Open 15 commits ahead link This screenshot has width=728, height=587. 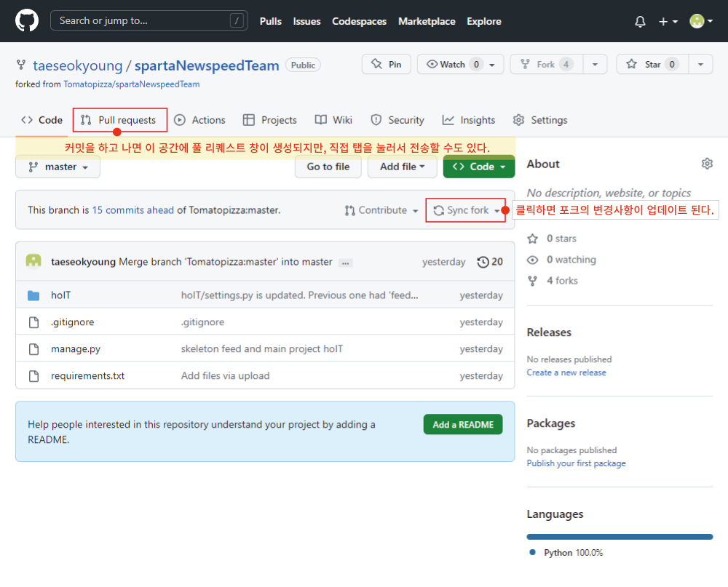tap(132, 210)
